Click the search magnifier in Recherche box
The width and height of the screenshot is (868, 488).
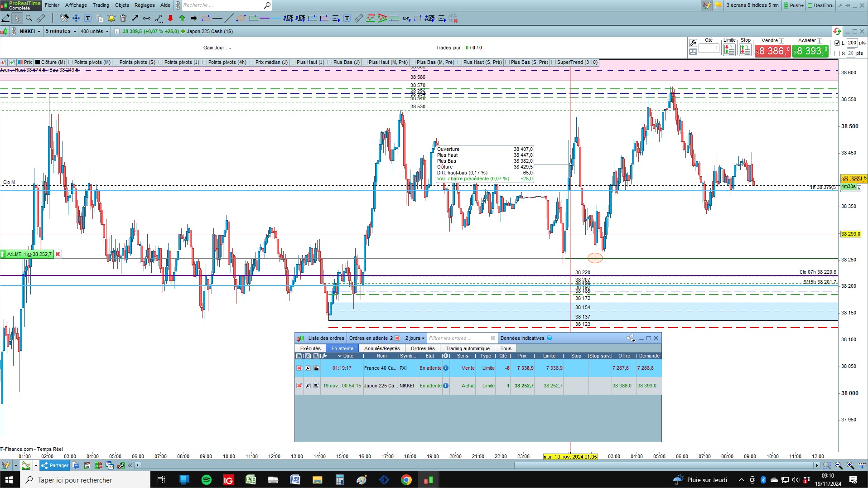click(267, 5)
